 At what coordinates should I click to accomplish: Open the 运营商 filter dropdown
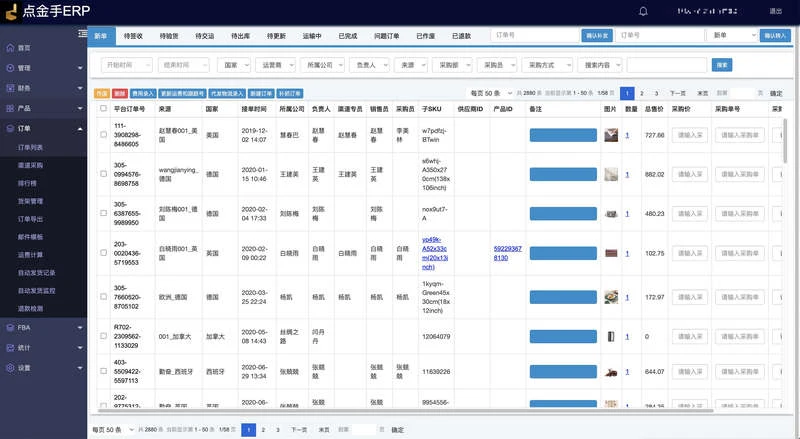tap(276, 65)
